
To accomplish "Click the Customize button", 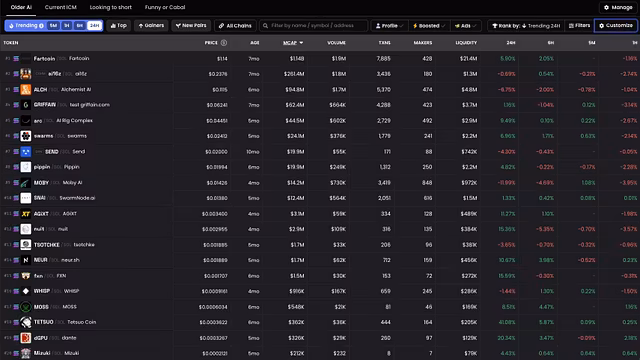I will 616,26.
